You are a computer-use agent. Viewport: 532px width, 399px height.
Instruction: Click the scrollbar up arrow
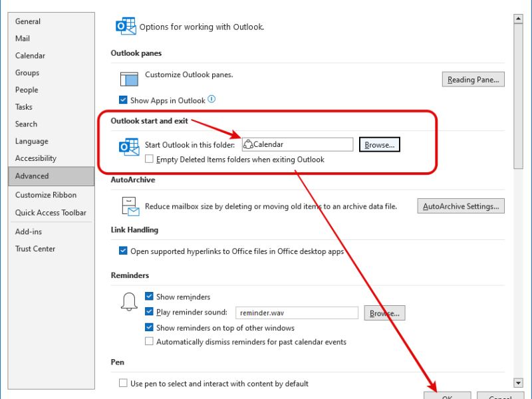518,19
